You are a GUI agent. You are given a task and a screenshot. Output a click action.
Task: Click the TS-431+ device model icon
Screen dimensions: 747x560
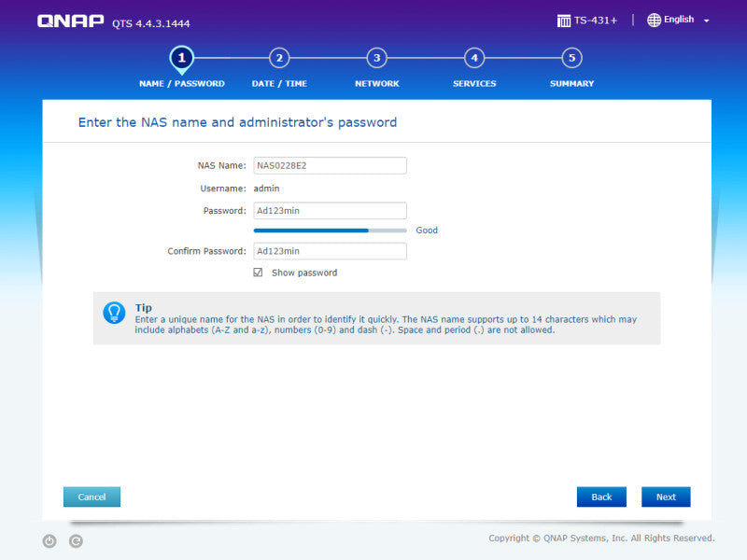click(x=564, y=21)
